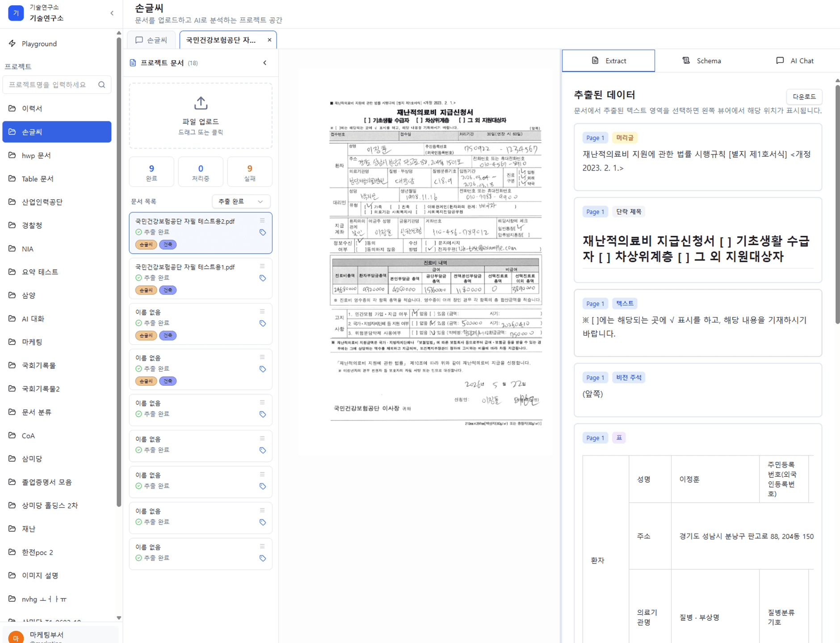Screen dimensions: 840x643
Task: Filter by 0 처리중 documents
Action: [x=201, y=172]
